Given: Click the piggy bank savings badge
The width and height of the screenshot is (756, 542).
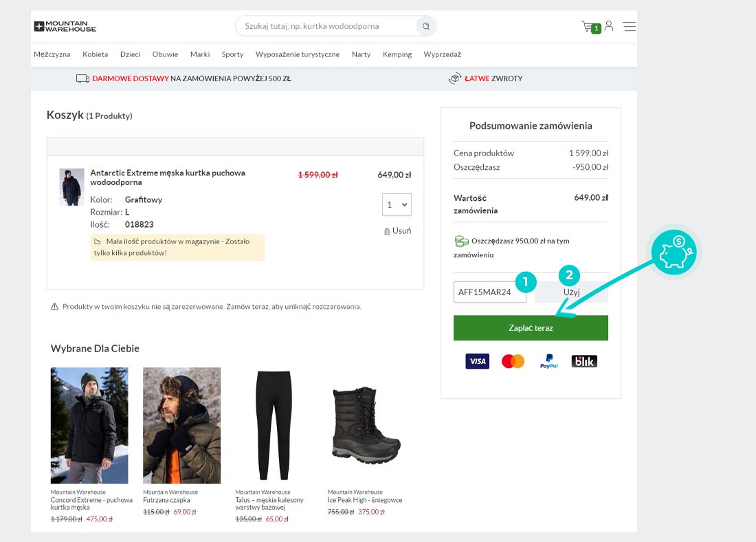Looking at the screenshot, I should click(674, 252).
